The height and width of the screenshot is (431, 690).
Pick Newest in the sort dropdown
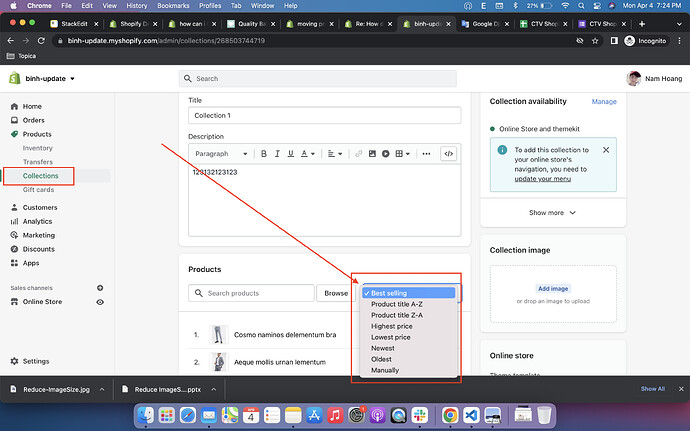(387, 348)
